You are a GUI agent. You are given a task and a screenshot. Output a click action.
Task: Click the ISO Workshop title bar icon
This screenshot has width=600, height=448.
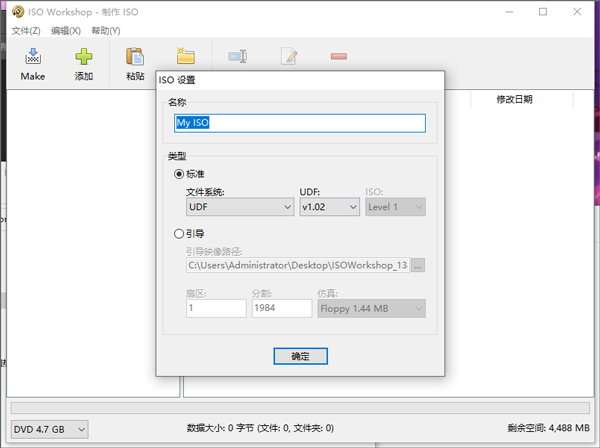pos(12,11)
